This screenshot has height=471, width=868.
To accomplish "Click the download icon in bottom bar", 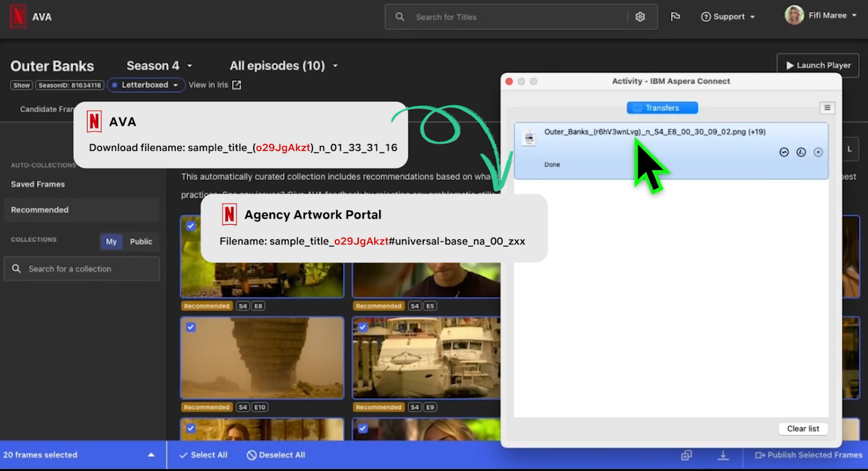I will (x=723, y=455).
